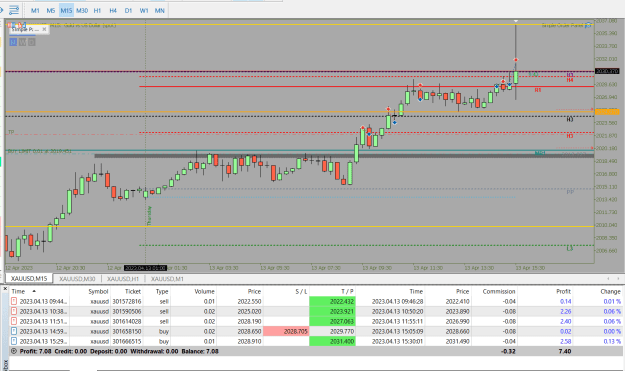
Task: Sort history by Type column header
Action: [x=162, y=291]
